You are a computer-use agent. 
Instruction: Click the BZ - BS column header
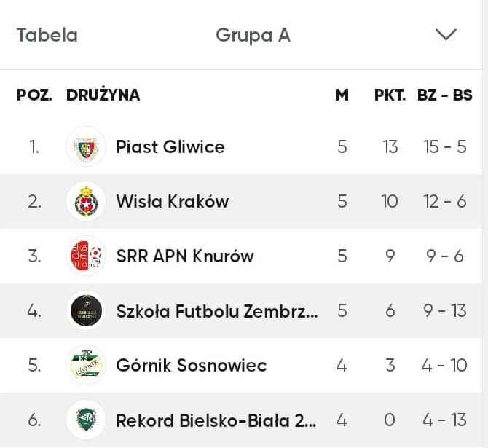(445, 95)
